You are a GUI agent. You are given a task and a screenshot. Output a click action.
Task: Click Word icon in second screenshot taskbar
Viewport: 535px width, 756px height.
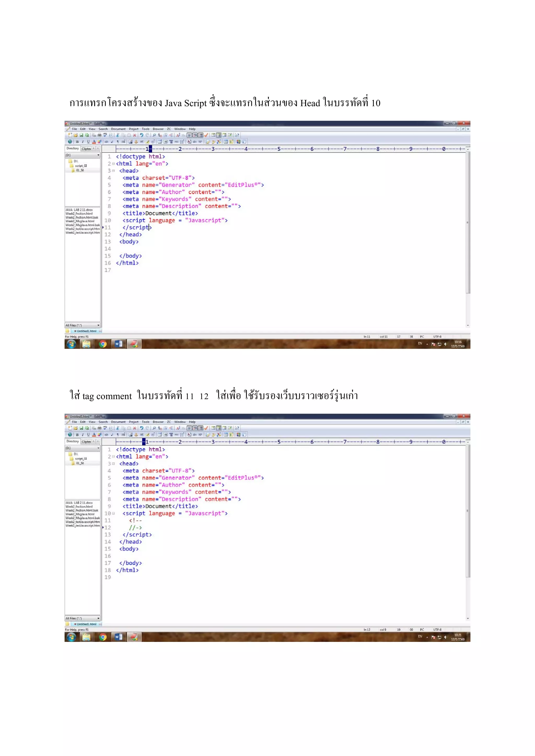click(x=119, y=637)
